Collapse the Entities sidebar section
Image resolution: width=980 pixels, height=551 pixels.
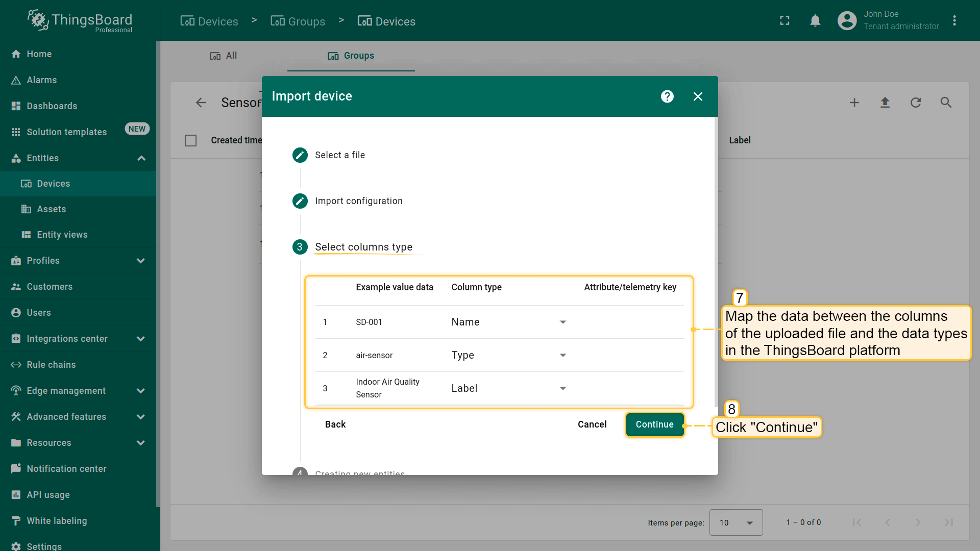141,158
